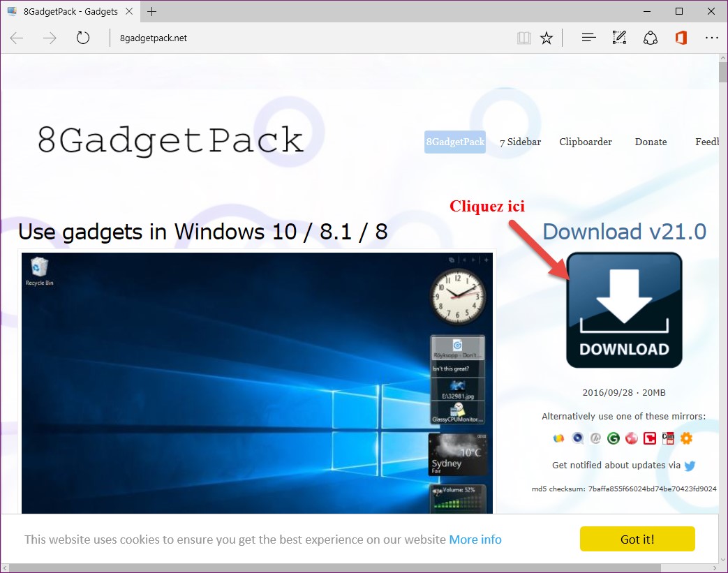The height and width of the screenshot is (573, 728).
Task: Close the 8GadgetPack tab
Action: pyautogui.click(x=129, y=12)
